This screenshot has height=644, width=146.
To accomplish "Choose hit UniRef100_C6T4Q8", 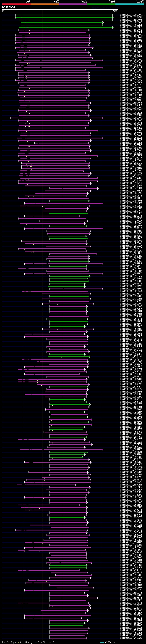I will [131, 63].
